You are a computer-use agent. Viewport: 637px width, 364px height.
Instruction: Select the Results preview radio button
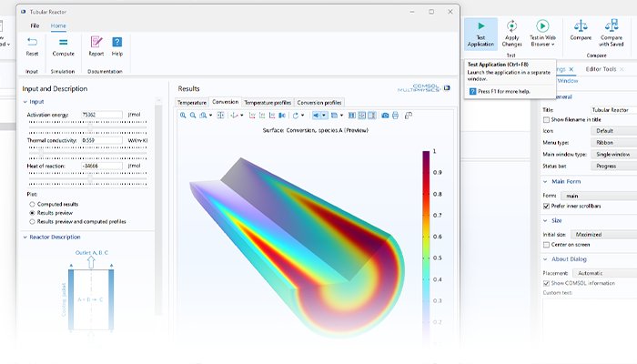click(x=32, y=213)
